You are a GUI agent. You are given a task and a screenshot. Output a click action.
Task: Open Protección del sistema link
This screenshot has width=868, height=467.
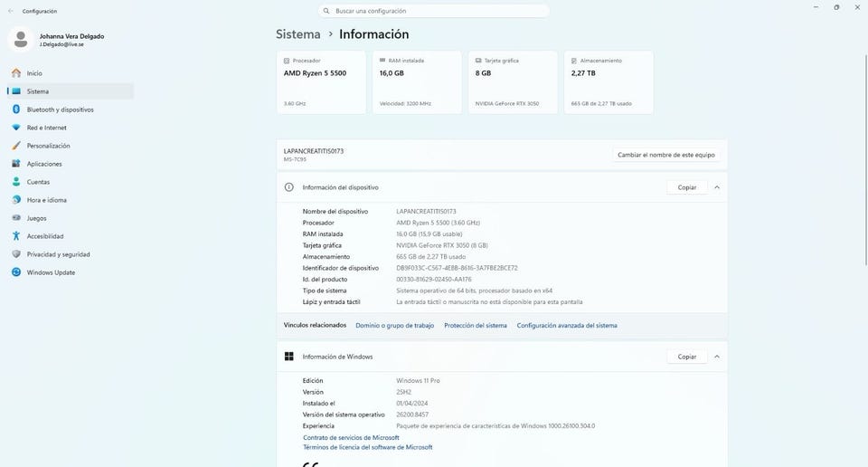click(476, 325)
